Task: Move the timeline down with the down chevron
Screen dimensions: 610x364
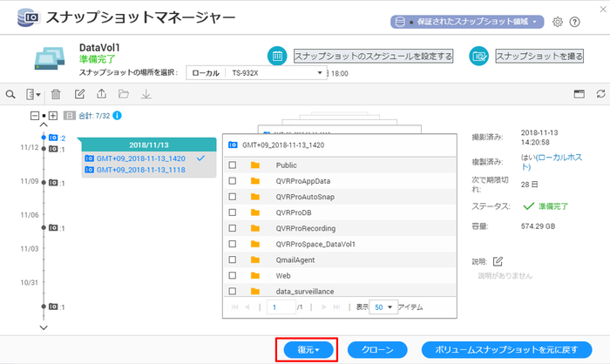Action: (44, 327)
